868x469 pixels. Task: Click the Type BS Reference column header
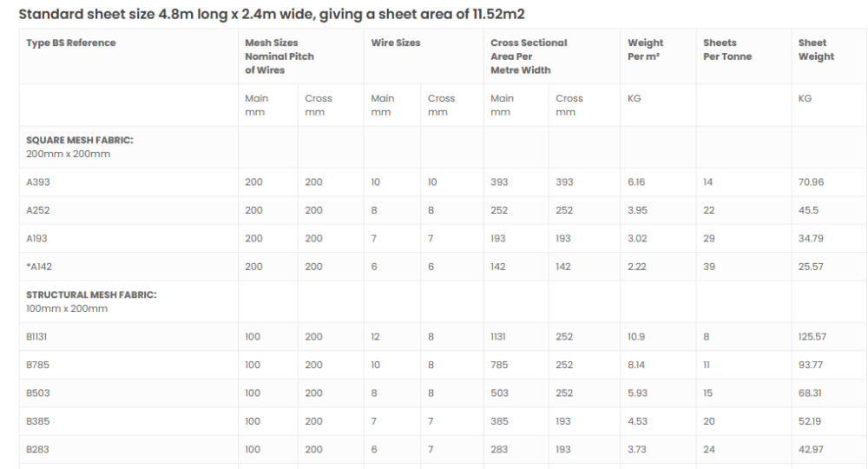click(x=71, y=43)
